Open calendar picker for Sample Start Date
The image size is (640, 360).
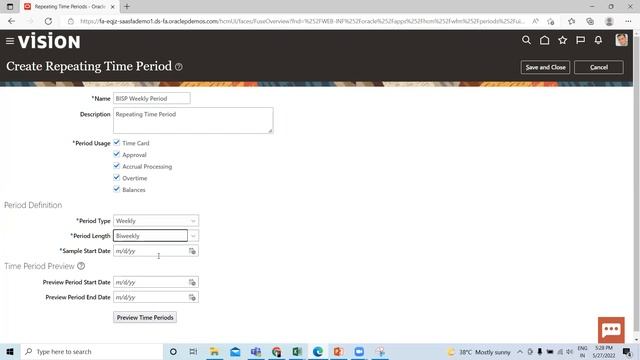[192, 251]
